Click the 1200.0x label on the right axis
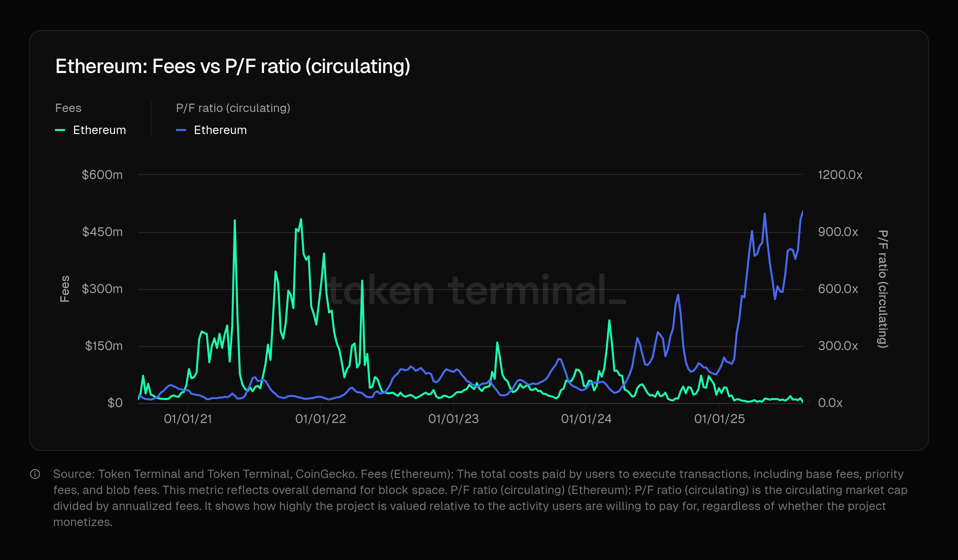The width and height of the screenshot is (958, 560). (840, 175)
